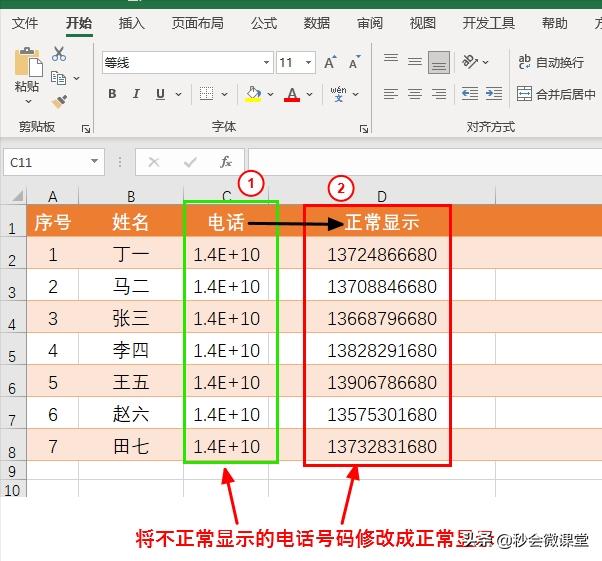Align text right
Screen dimensions: 602x561
[x=439, y=94]
